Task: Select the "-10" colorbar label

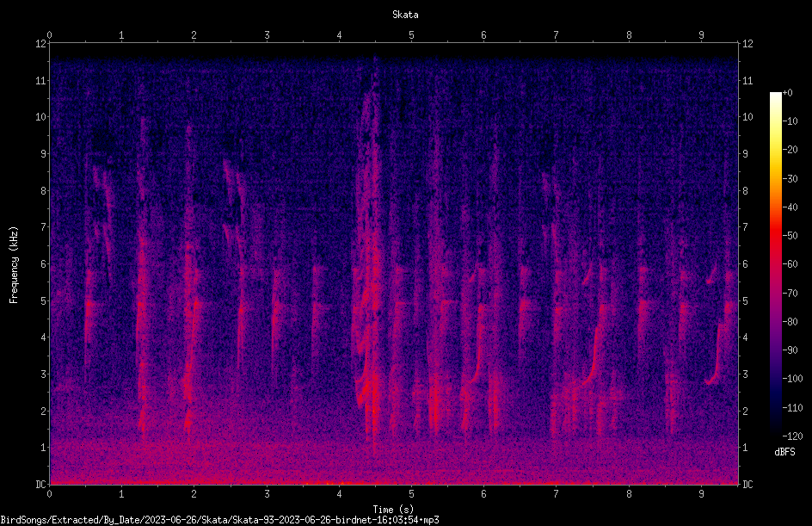Action: coord(790,121)
